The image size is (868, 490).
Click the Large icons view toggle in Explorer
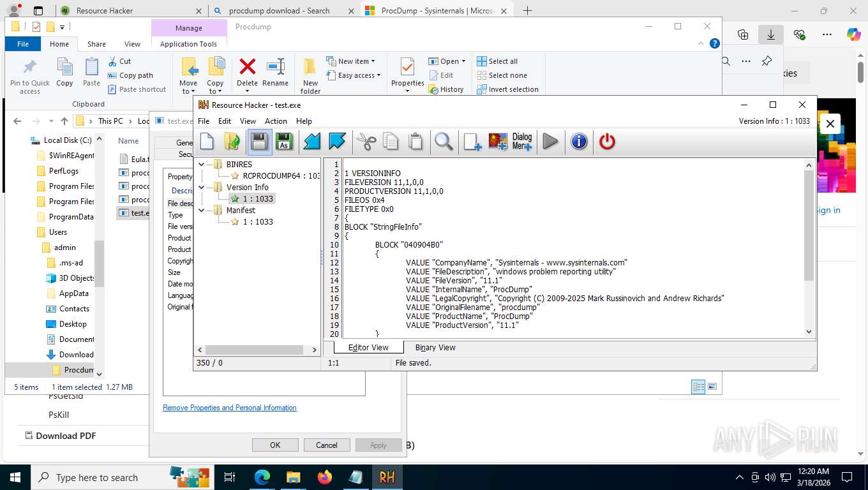(x=712, y=387)
